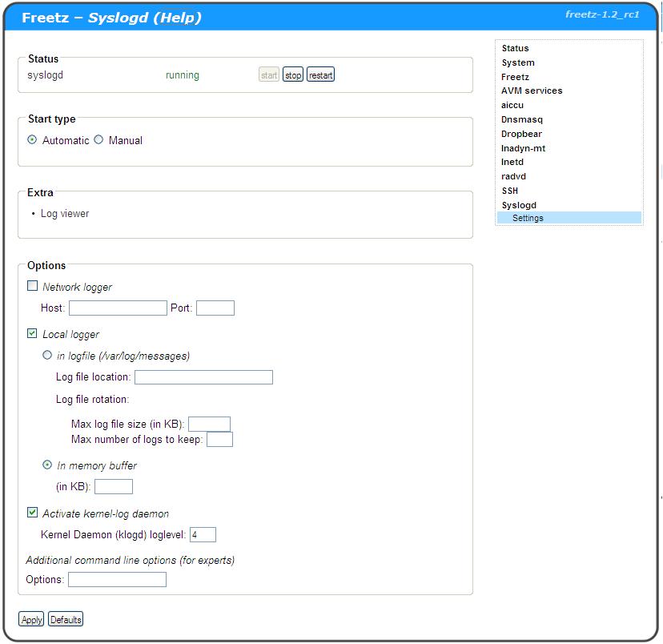
Task: Enable the Network logger checkbox
Action: pyautogui.click(x=33, y=286)
